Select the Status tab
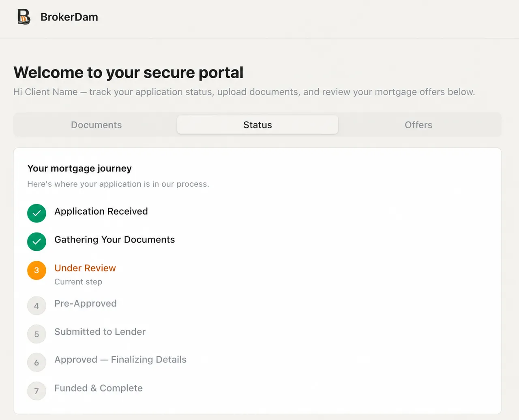Screen dimensions: 519x420 tap(257, 125)
